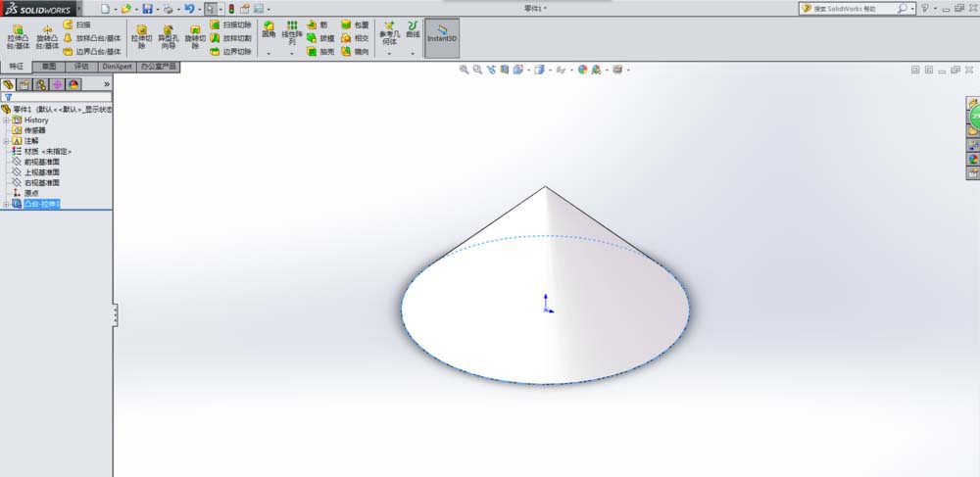
Task: Open the ConfigurationManager tab
Action: (40, 84)
